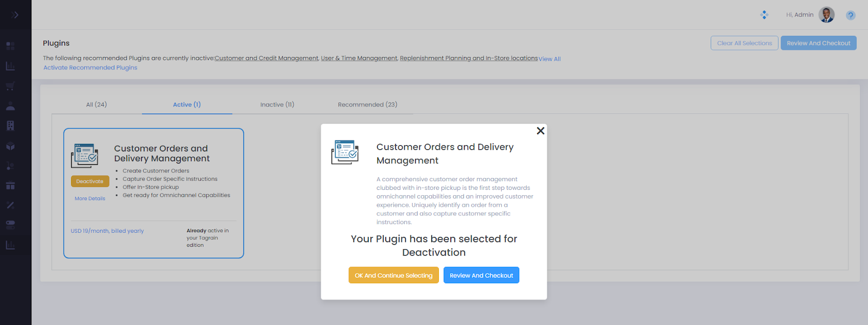868x325 pixels.
Task: Click the Hi, Admin greeting text
Action: coord(800,15)
